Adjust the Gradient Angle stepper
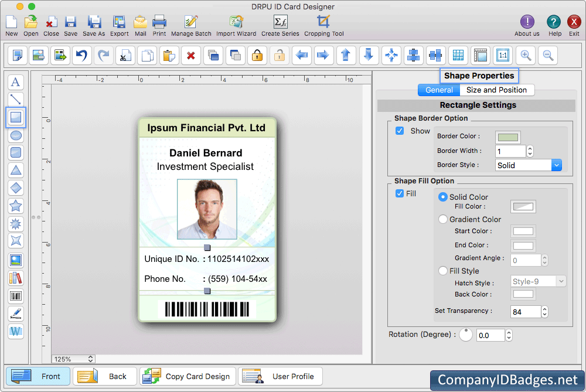 click(x=544, y=260)
